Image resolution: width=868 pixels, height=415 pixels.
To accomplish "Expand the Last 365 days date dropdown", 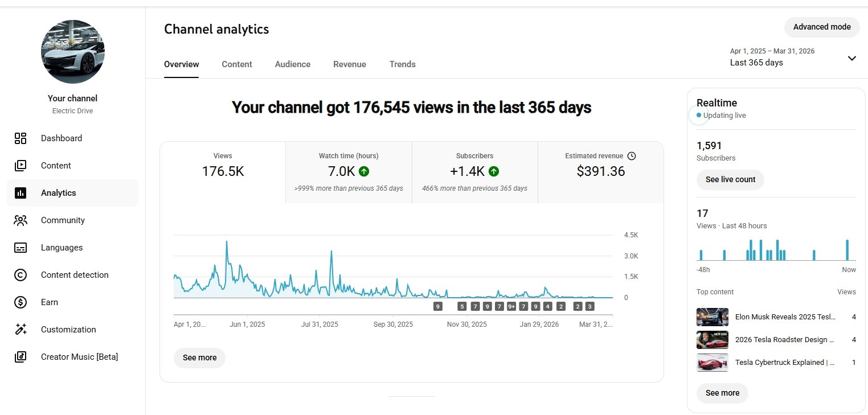I will (x=851, y=58).
